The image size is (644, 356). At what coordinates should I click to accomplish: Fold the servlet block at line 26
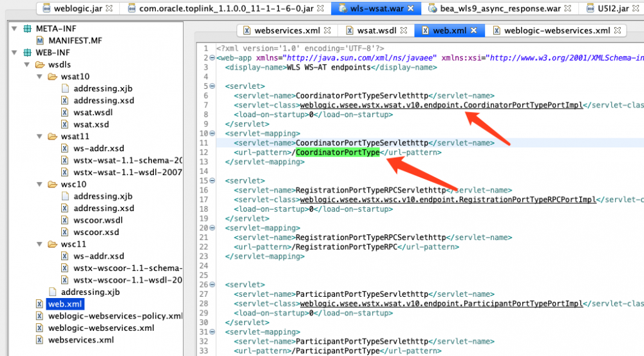(x=213, y=285)
